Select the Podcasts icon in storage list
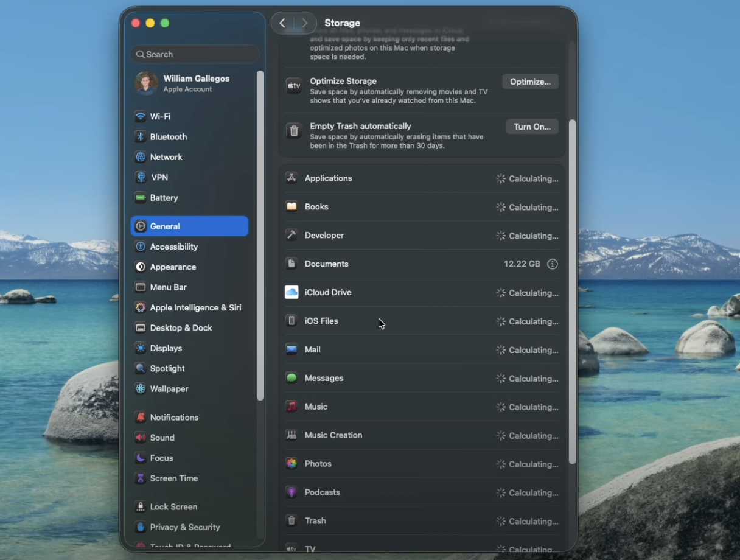740x560 pixels. click(291, 492)
